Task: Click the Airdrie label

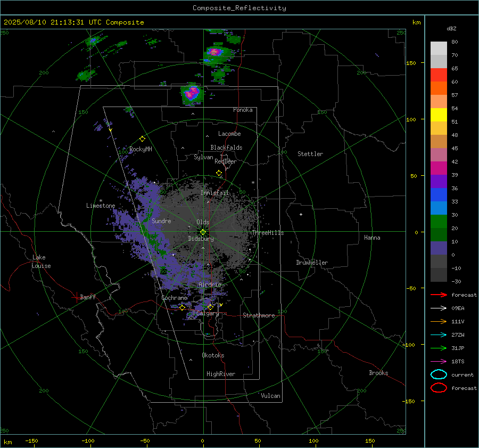Action: pos(210,284)
